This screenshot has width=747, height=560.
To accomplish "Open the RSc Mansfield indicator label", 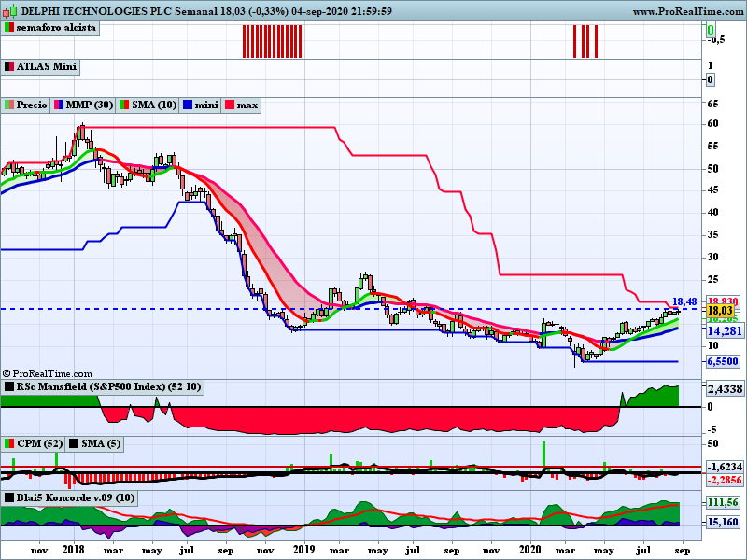I will pos(108,386).
